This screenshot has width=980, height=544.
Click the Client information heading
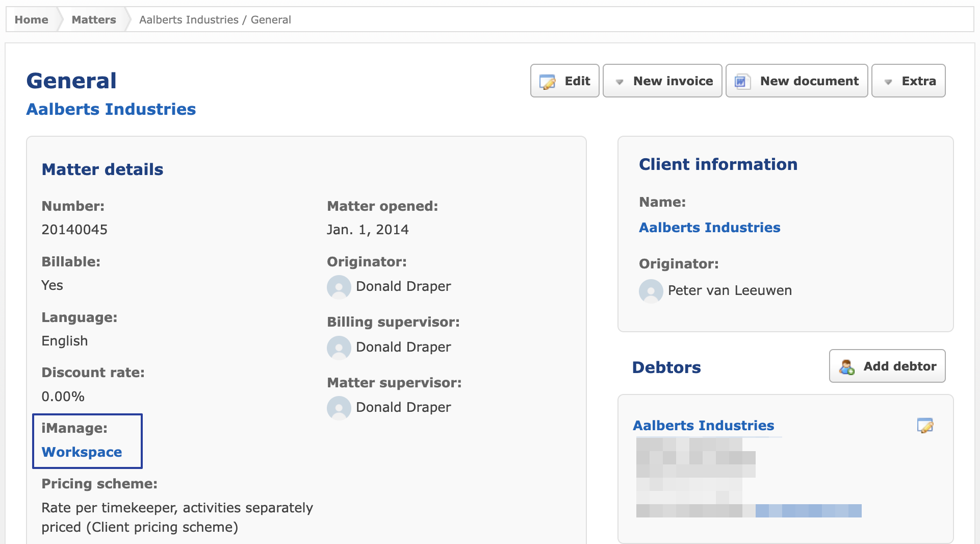[x=718, y=164]
